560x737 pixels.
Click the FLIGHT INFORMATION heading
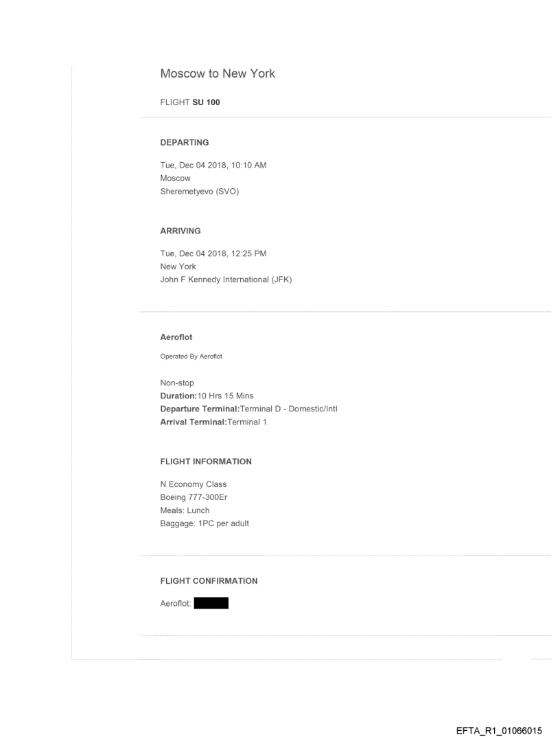click(206, 462)
